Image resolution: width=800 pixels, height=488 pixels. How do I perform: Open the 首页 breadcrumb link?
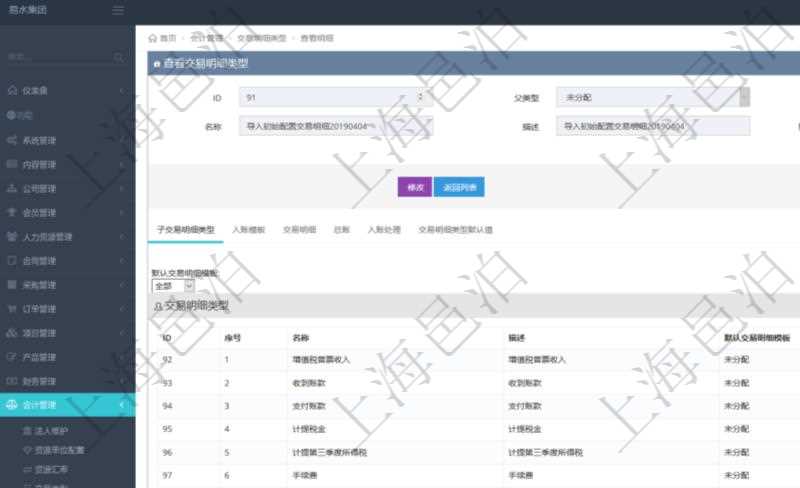(168, 38)
